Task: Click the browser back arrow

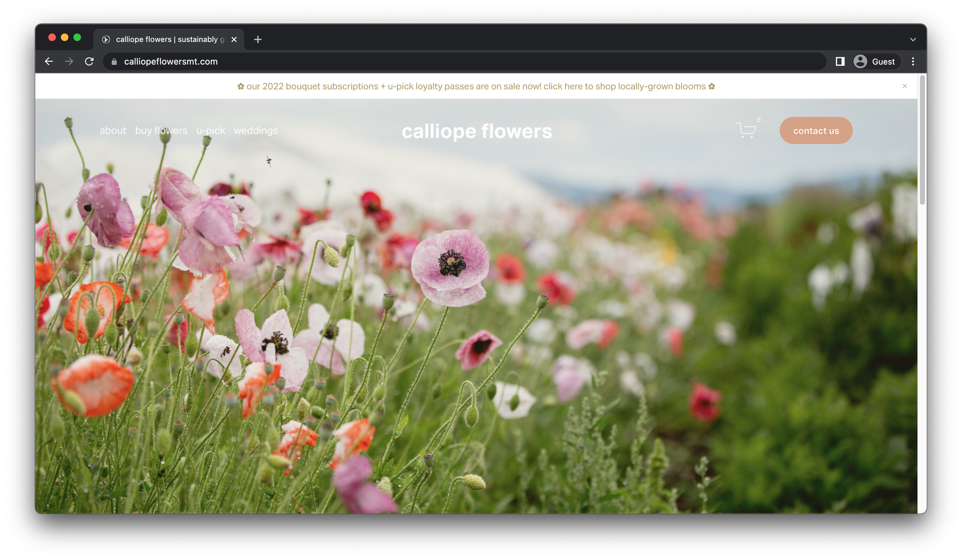Action: point(49,62)
